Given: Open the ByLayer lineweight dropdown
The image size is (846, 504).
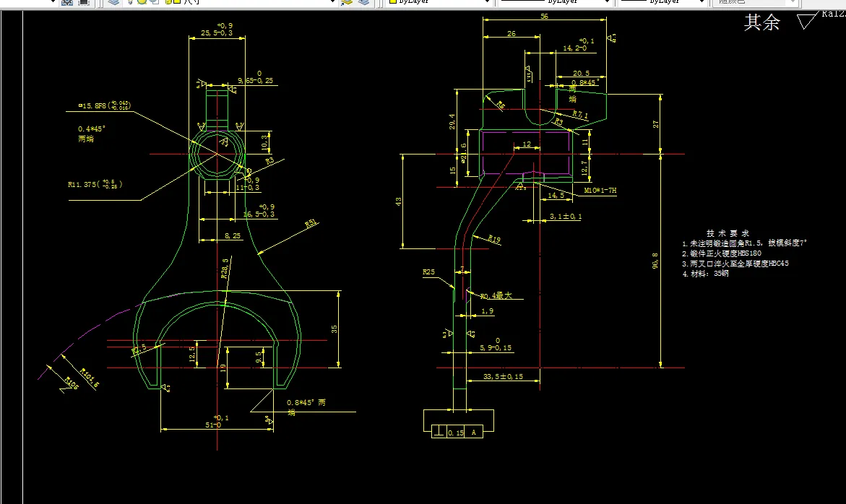Looking at the screenshot, I should [662, 2].
